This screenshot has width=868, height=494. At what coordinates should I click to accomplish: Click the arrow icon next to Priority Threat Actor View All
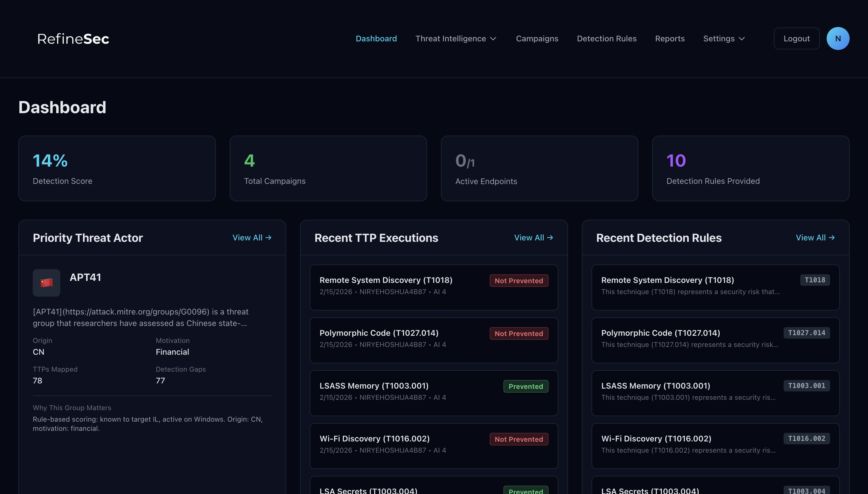coord(268,238)
